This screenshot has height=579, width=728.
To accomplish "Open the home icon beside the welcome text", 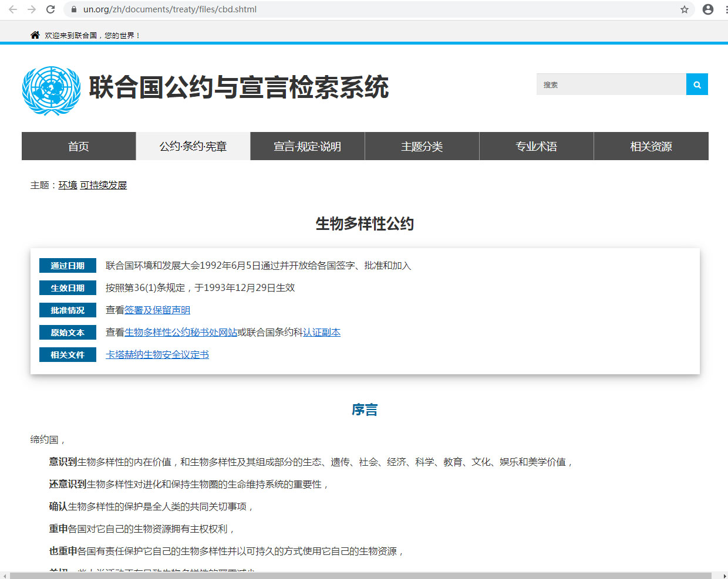I will coord(35,35).
